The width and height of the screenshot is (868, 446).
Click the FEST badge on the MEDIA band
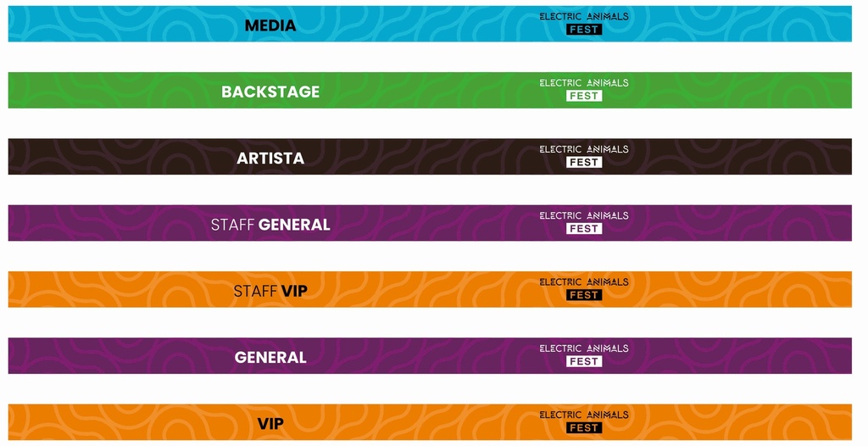click(584, 30)
